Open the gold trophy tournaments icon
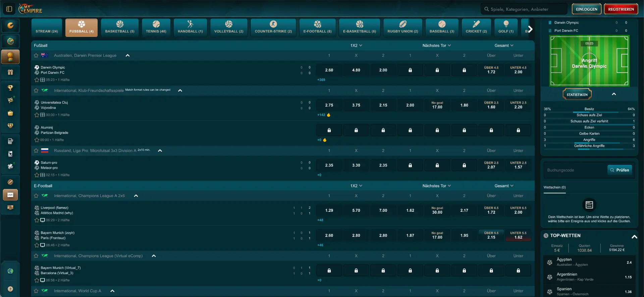Image resolution: width=644 pixels, height=297 pixels. click(10, 88)
